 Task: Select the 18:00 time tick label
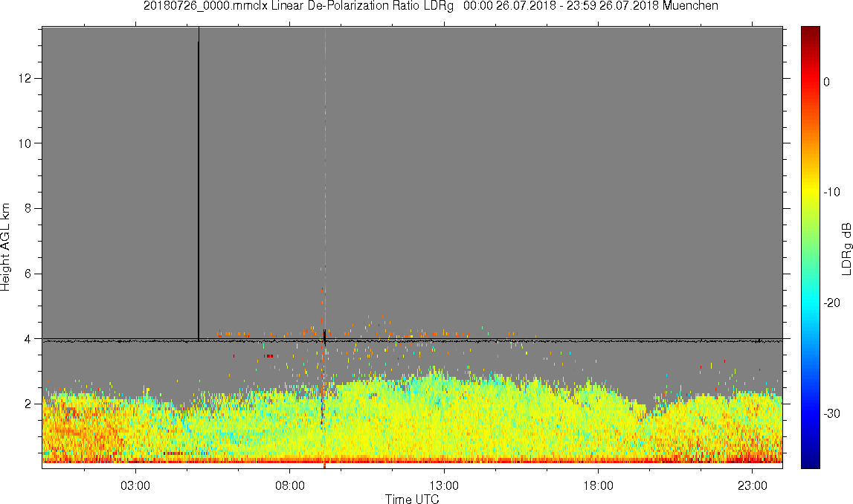click(x=598, y=485)
